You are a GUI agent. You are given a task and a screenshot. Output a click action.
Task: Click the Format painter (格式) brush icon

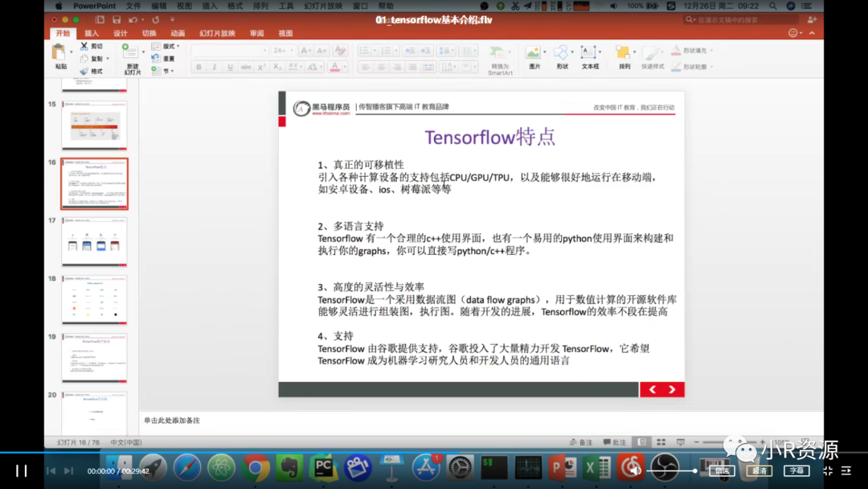click(84, 71)
